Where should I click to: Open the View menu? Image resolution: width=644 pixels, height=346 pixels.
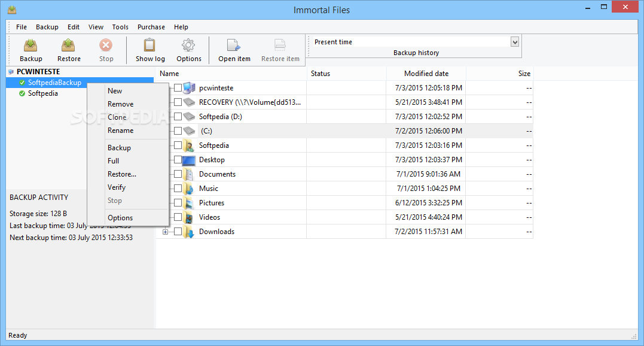(96, 27)
